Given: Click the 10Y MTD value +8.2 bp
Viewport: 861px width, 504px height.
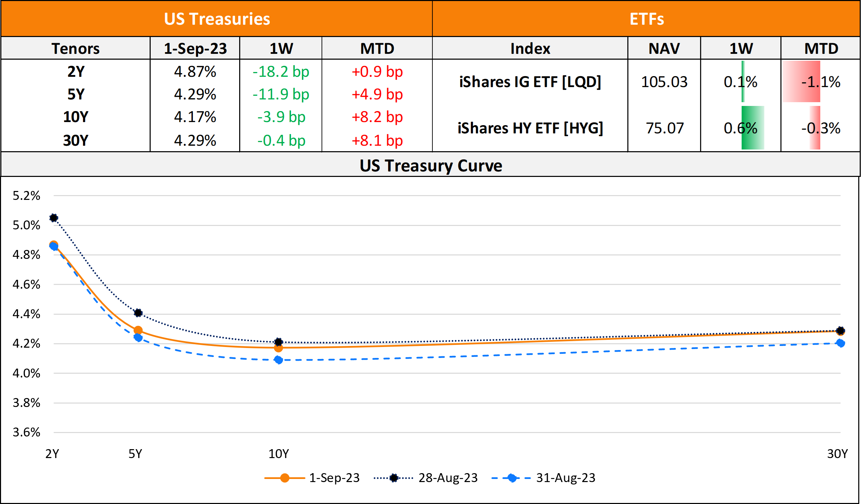Looking at the screenshot, I should pos(377,117).
